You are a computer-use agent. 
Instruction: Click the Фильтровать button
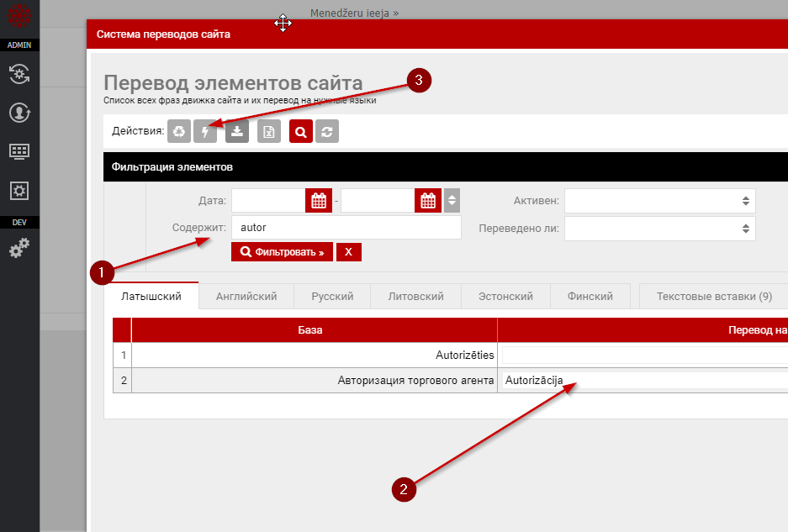tap(282, 252)
